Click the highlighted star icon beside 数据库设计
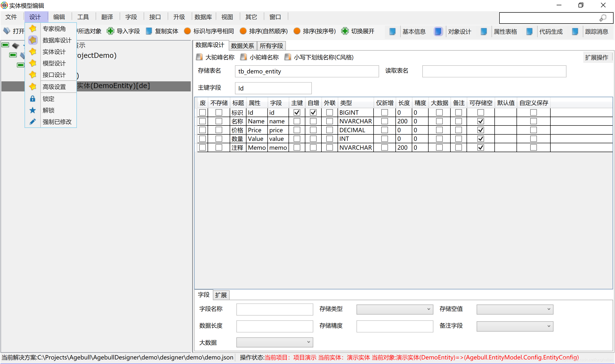 (x=33, y=40)
